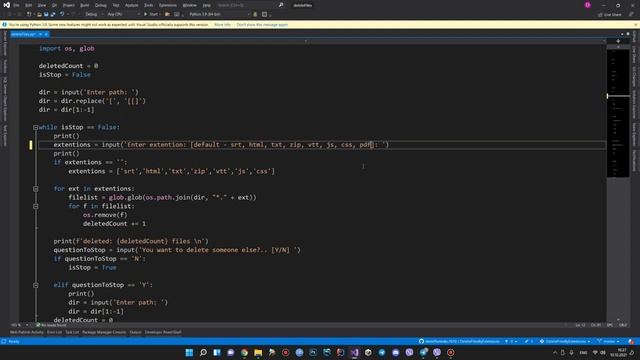Viewport: 640px width, 360px height.
Task: Open Telegram from the taskbar
Action: (382, 352)
